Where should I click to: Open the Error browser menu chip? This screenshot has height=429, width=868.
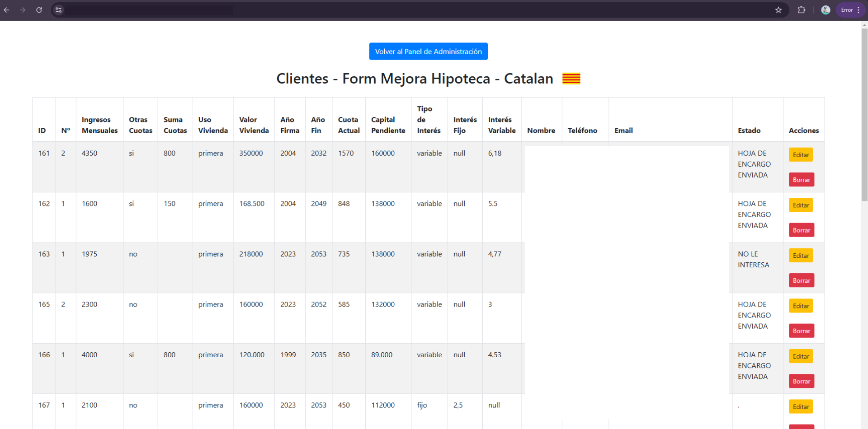coord(850,10)
